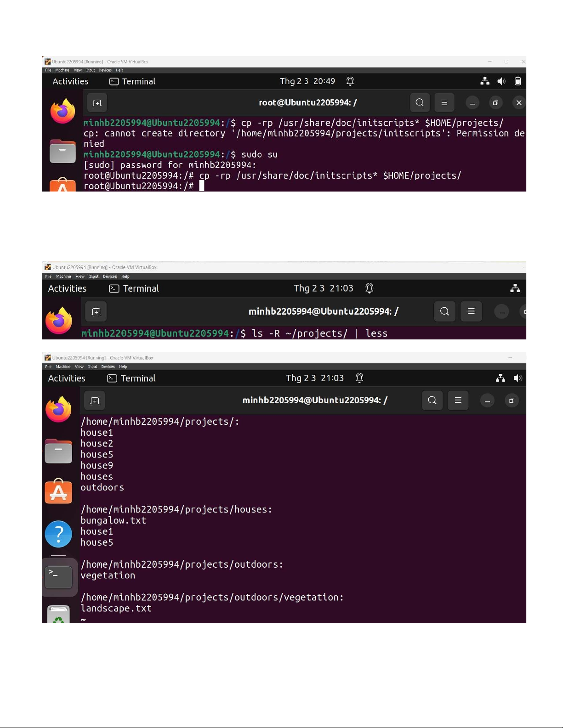
Task: Click new tab icon above the projects listing
Action: click(95, 401)
